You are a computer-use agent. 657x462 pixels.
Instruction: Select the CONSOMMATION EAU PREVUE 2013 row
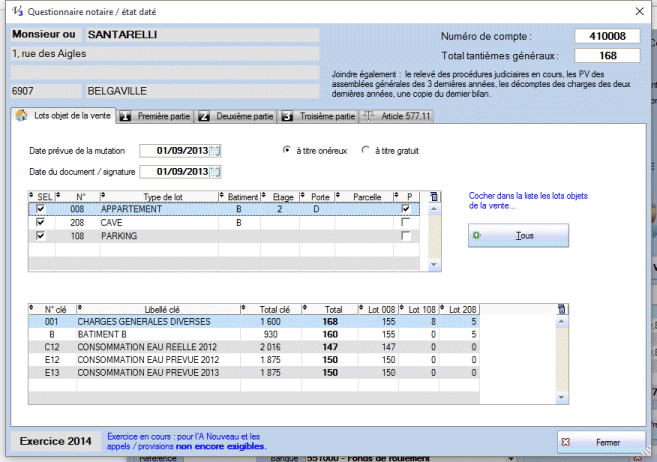pyautogui.click(x=253, y=372)
